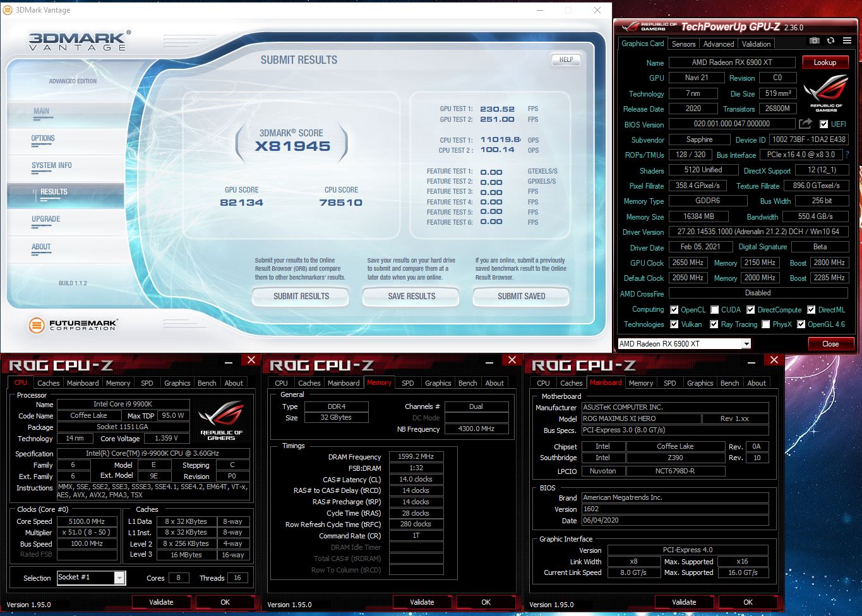The height and width of the screenshot is (616, 862).
Task: Close the CPU-Z Mainboard window
Action: click(774, 360)
